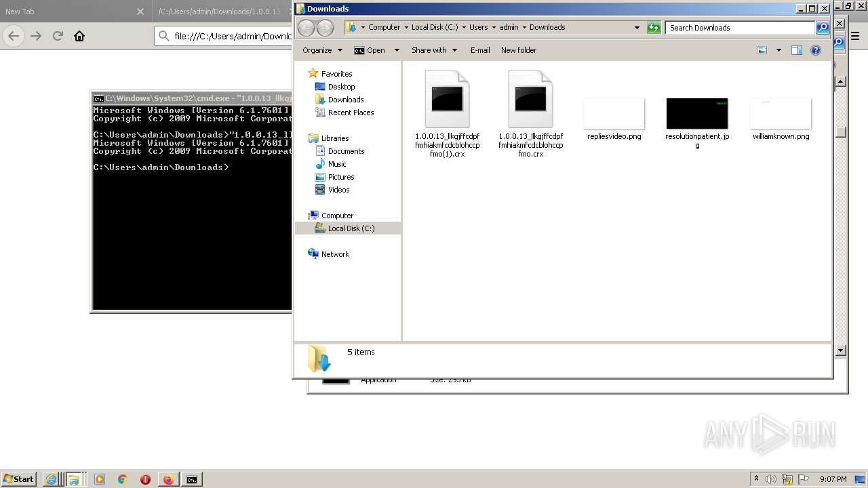This screenshot has width=868, height=488.
Task: Expand the address bar history dropdown
Action: click(637, 28)
